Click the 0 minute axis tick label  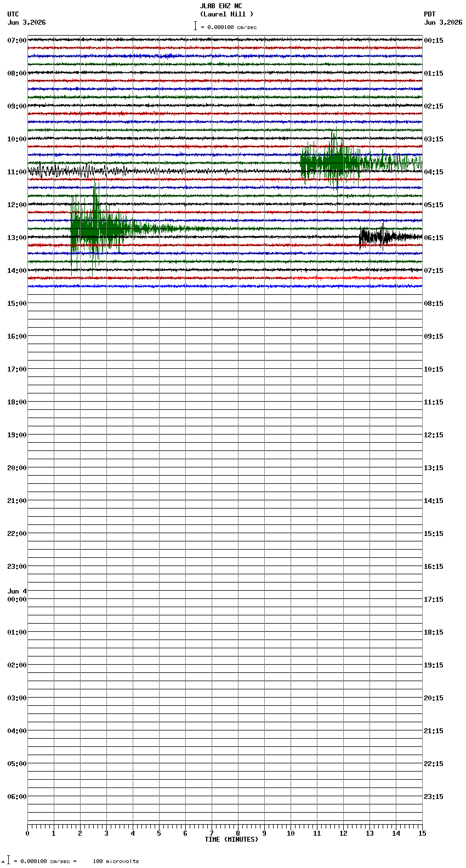coord(27,833)
